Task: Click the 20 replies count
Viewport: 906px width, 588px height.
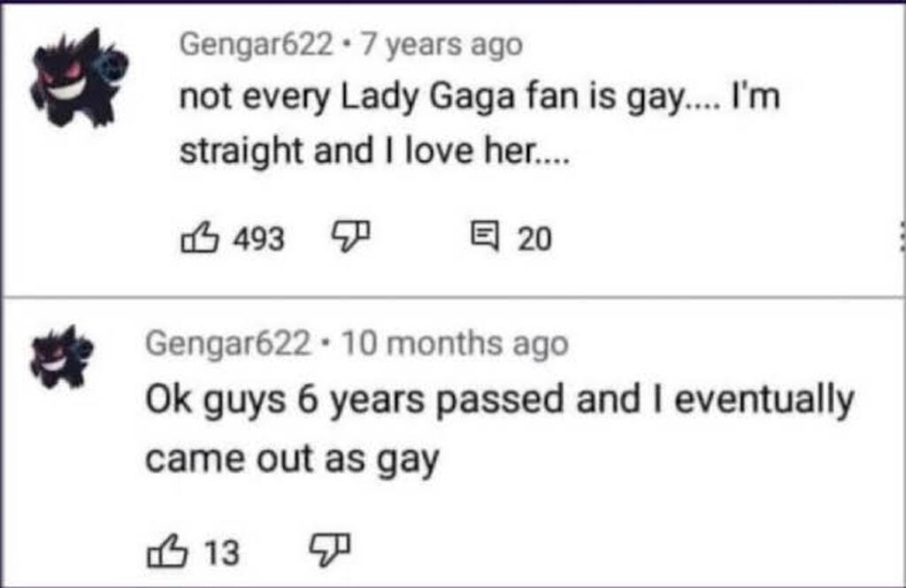Action: coord(534,238)
